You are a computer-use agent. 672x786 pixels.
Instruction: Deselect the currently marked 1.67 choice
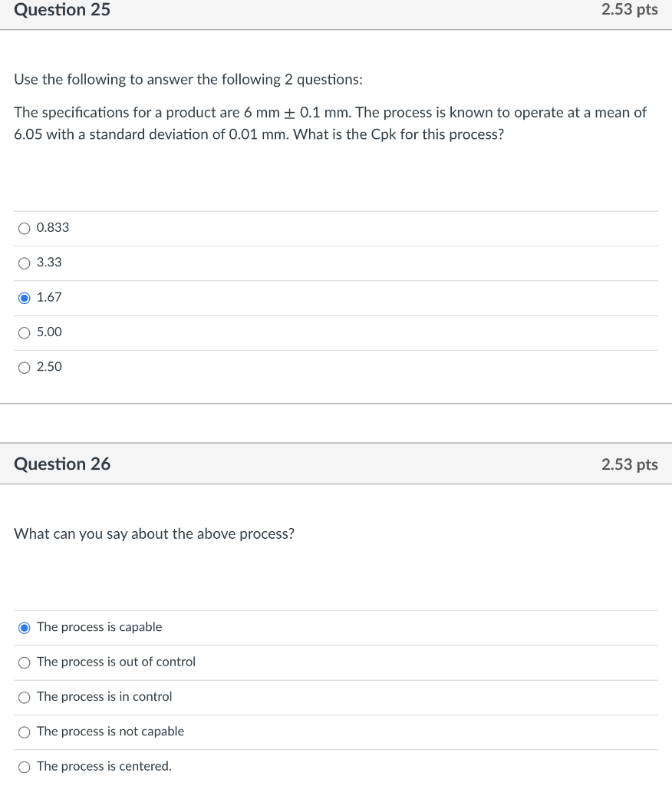tap(25, 297)
